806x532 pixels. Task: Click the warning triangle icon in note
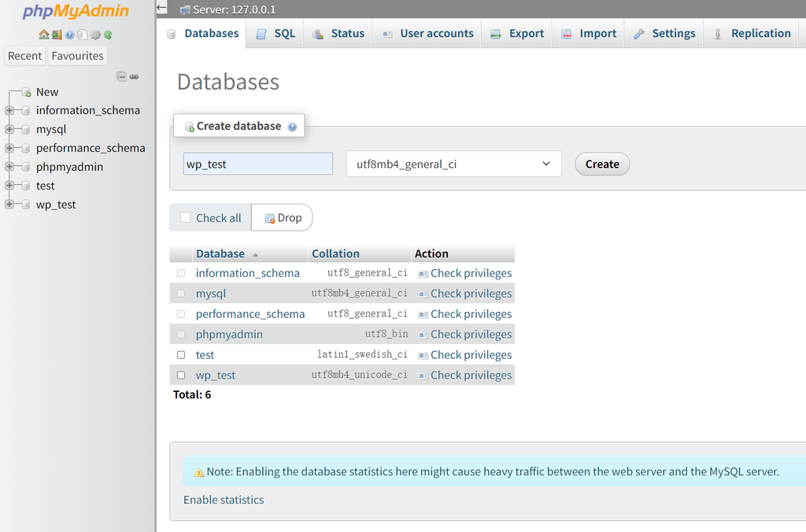point(198,472)
